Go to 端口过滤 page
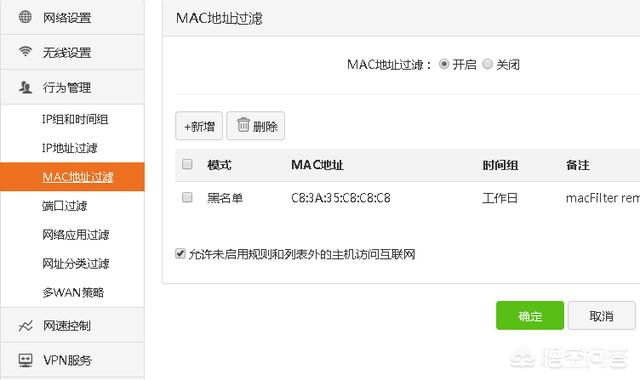Image resolution: width=640 pixels, height=380 pixels. click(x=64, y=206)
